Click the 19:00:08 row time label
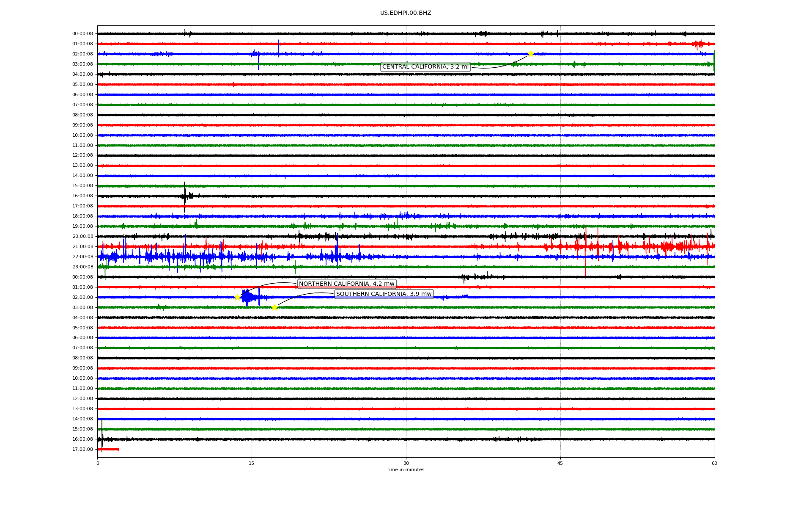 (82, 226)
